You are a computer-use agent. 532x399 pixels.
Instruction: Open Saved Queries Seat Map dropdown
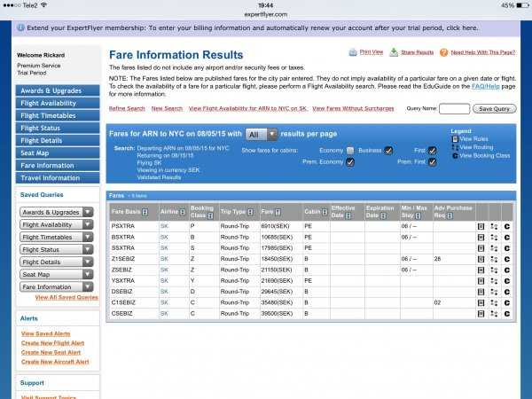pos(57,275)
